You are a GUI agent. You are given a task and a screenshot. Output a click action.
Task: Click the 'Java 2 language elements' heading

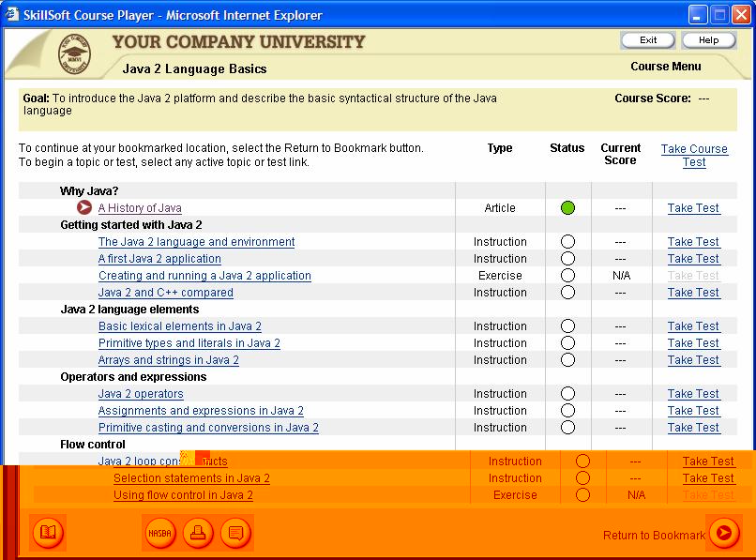click(129, 310)
